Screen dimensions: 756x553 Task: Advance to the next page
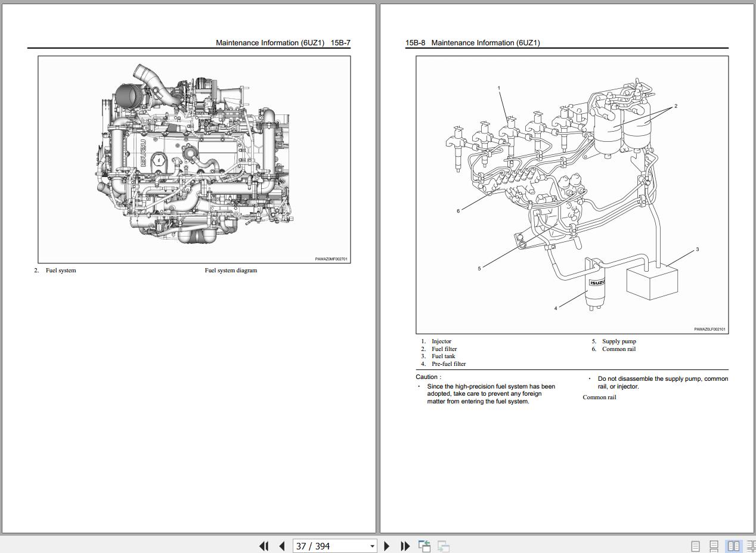[x=386, y=546]
